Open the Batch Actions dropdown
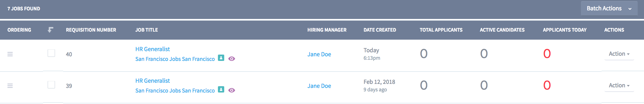644x104 pixels. [x=609, y=8]
